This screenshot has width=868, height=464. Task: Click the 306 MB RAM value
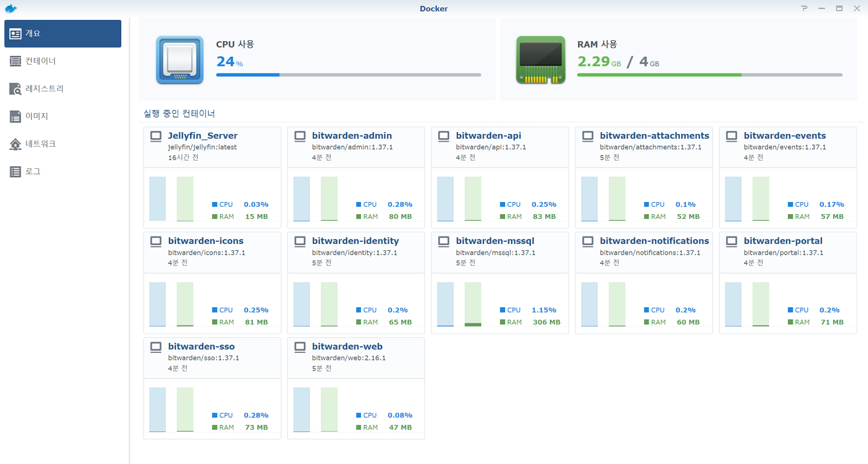(x=546, y=322)
